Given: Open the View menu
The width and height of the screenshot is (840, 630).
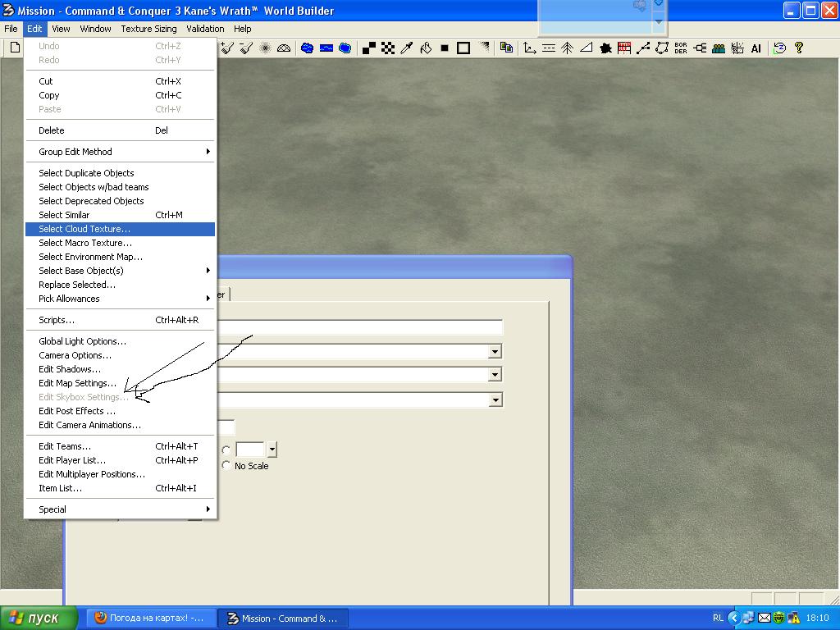Looking at the screenshot, I should pyautogui.click(x=61, y=29).
